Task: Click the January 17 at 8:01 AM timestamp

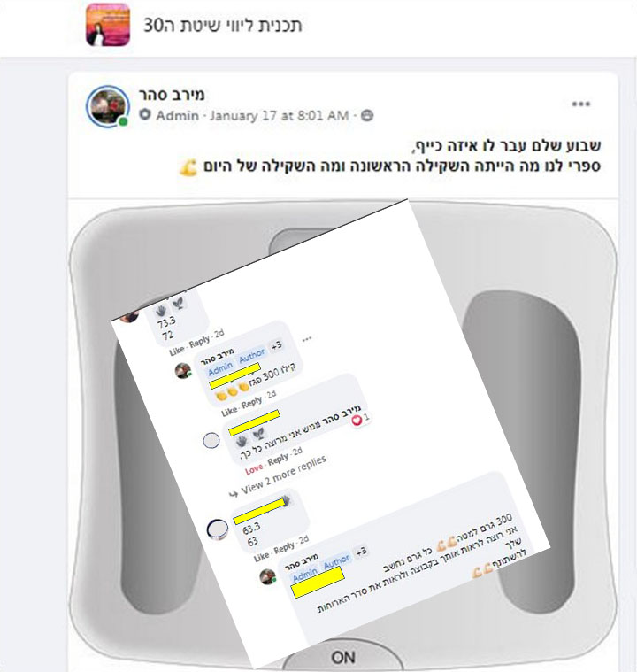Action: click(279, 115)
